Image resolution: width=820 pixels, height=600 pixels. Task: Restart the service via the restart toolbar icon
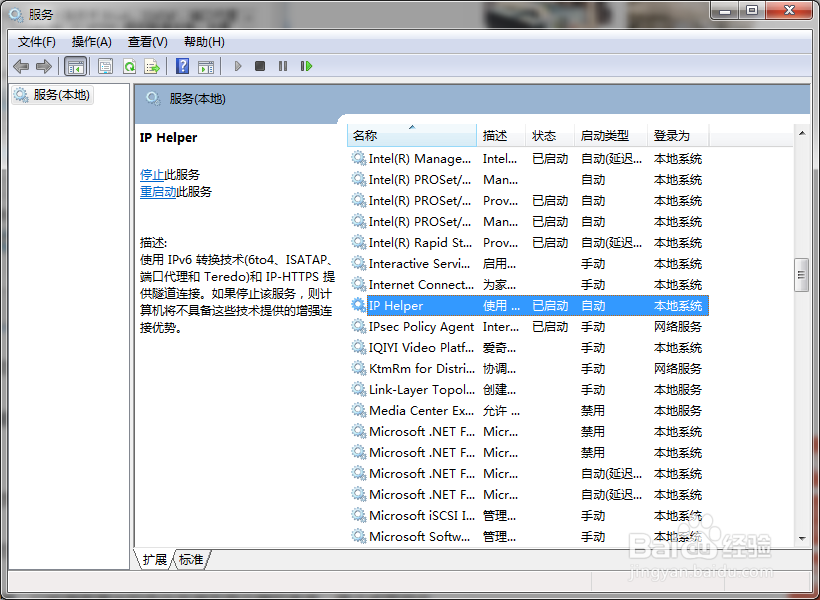tap(306, 66)
